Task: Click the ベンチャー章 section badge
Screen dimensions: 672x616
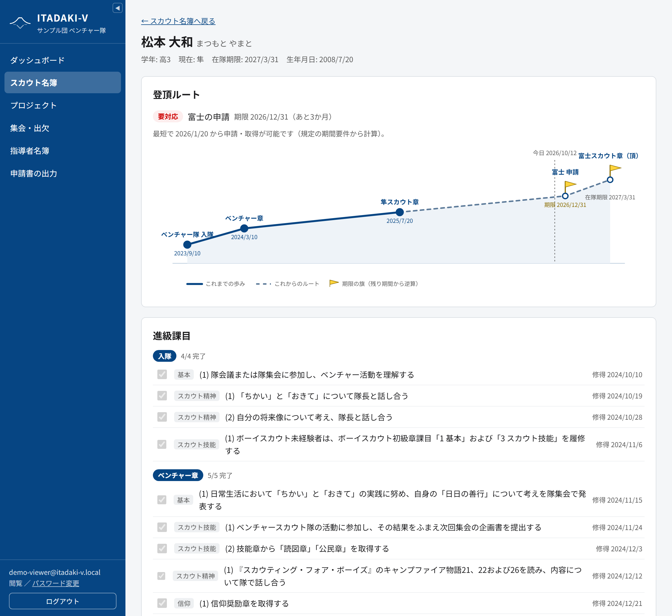Action: (x=178, y=475)
